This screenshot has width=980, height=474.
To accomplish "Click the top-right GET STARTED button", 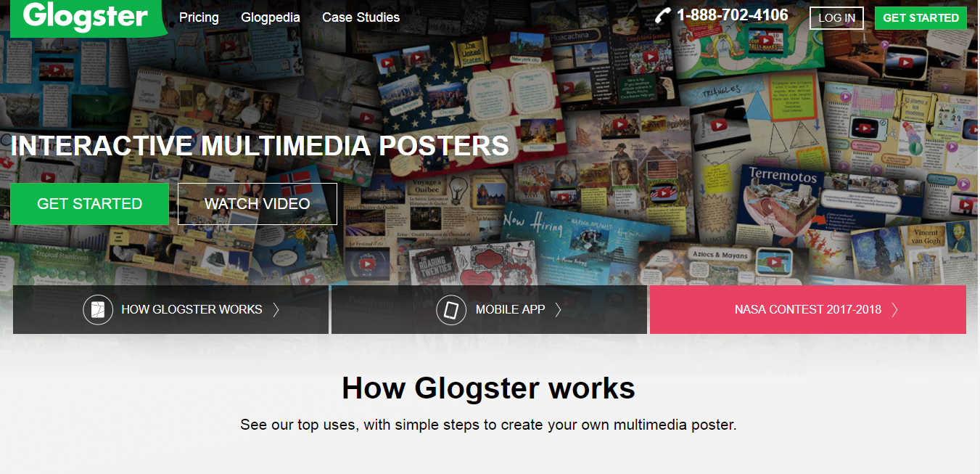I will point(921,18).
